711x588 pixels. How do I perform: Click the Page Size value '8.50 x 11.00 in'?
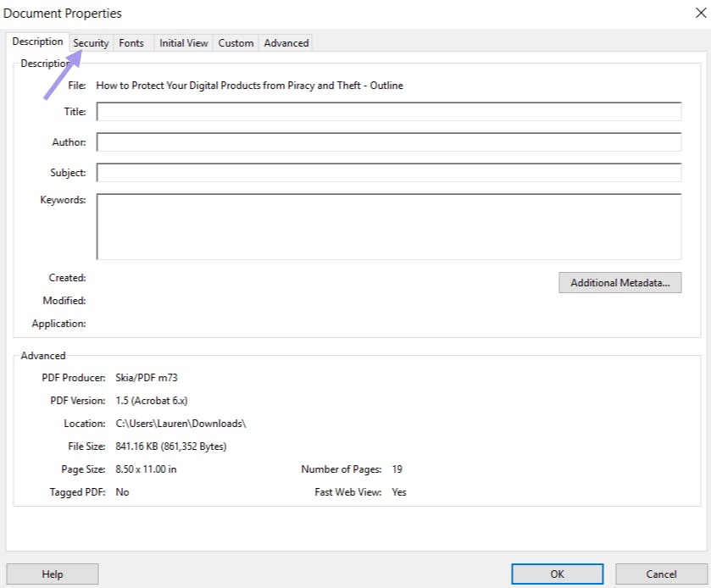tap(146, 469)
